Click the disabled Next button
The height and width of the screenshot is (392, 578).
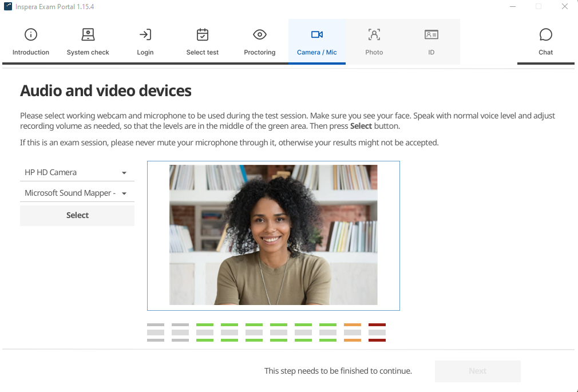(x=478, y=371)
